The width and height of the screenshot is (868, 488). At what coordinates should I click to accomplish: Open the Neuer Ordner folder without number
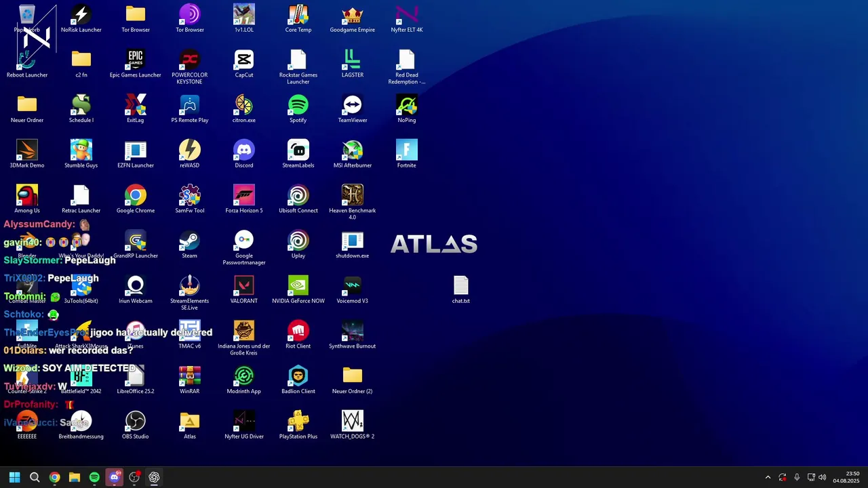(27, 108)
